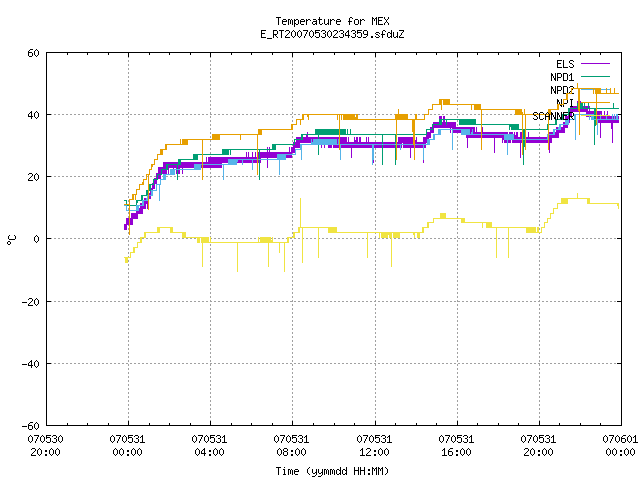Click x-axis label 070531 16:00
Image resolution: width=640 pixels, height=480 pixels.
click(456, 446)
